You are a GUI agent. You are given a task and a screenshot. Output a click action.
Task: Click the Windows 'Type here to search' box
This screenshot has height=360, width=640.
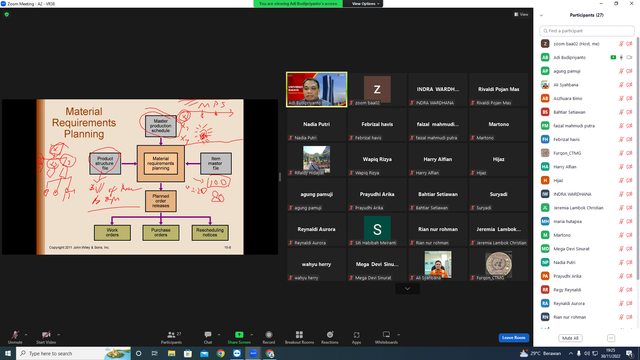(73, 353)
